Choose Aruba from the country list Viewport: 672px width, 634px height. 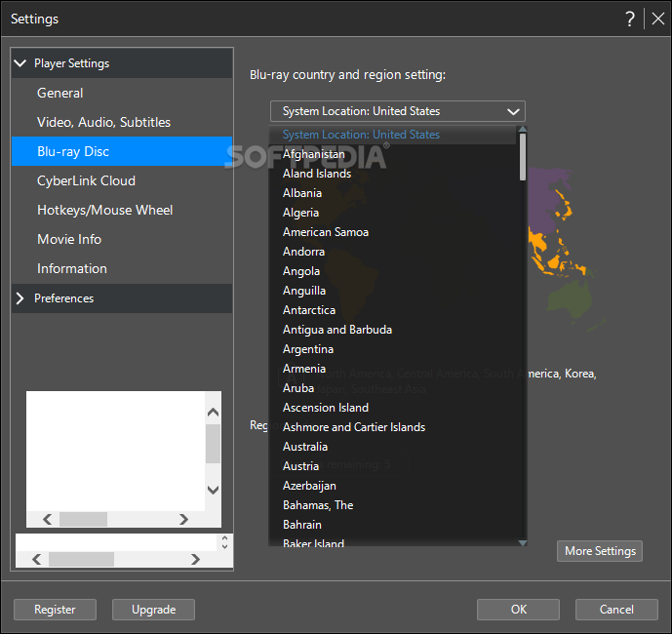coord(393,388)
